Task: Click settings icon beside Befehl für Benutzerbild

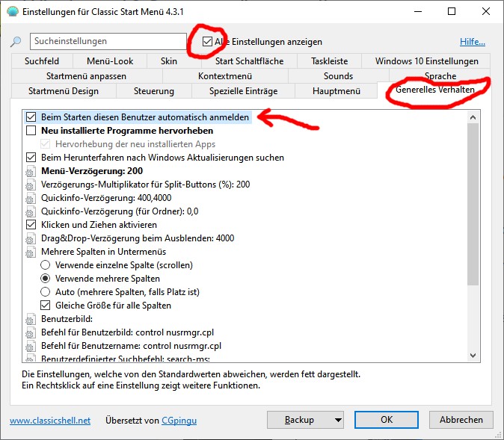Action: [31, 332]
